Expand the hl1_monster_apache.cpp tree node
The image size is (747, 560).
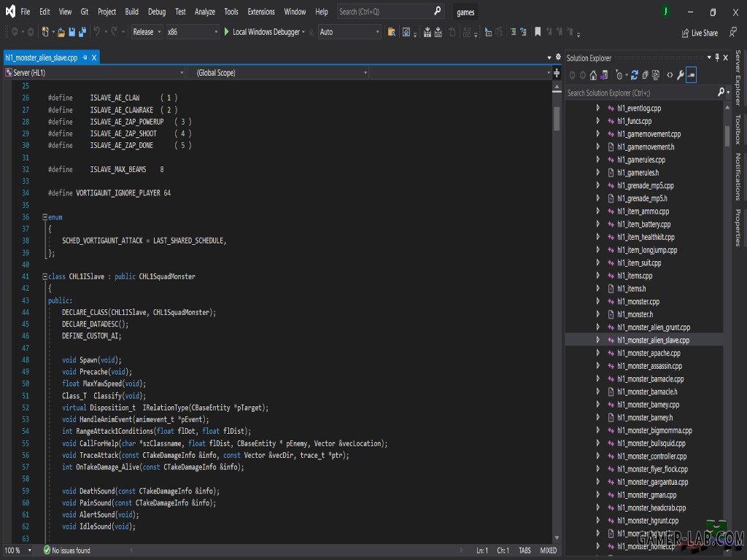click(598, 353)
